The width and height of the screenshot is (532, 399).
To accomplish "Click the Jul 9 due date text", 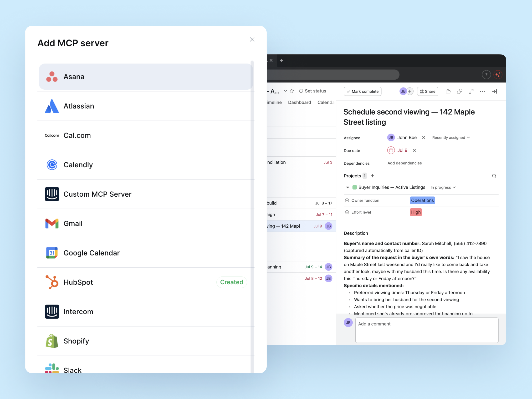I will coord(402,150).
